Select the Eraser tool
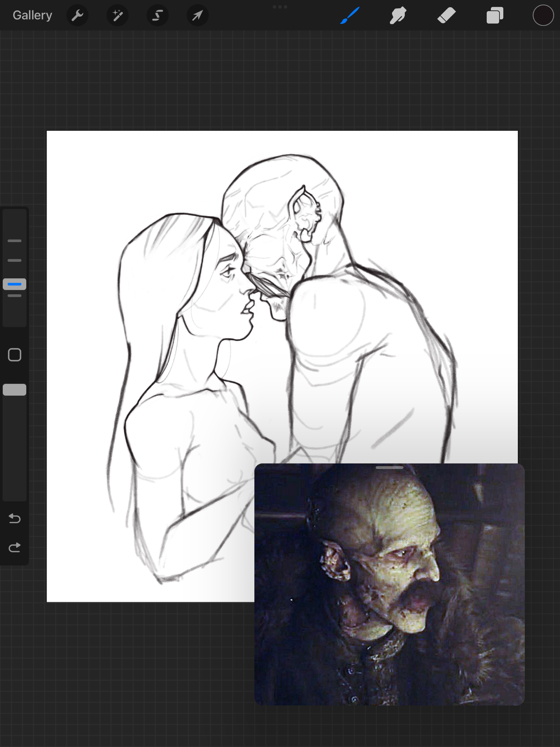This screenshot has height=747, width=560. tap(447, 16)
